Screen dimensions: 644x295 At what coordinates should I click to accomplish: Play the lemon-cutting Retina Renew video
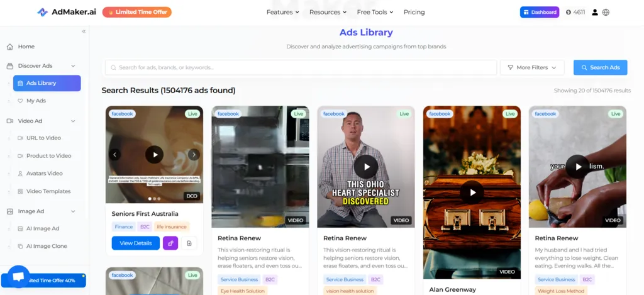click(x=578, y=167)
